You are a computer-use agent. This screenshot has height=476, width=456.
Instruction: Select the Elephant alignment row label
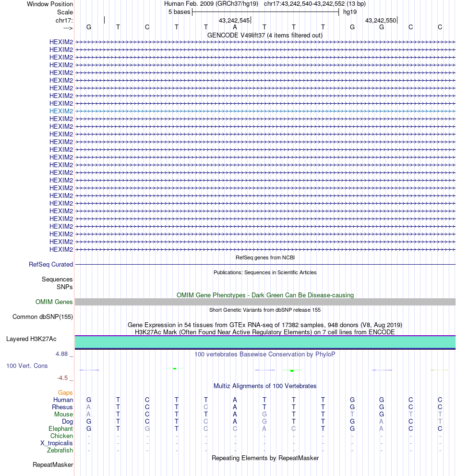click(60, 429)
